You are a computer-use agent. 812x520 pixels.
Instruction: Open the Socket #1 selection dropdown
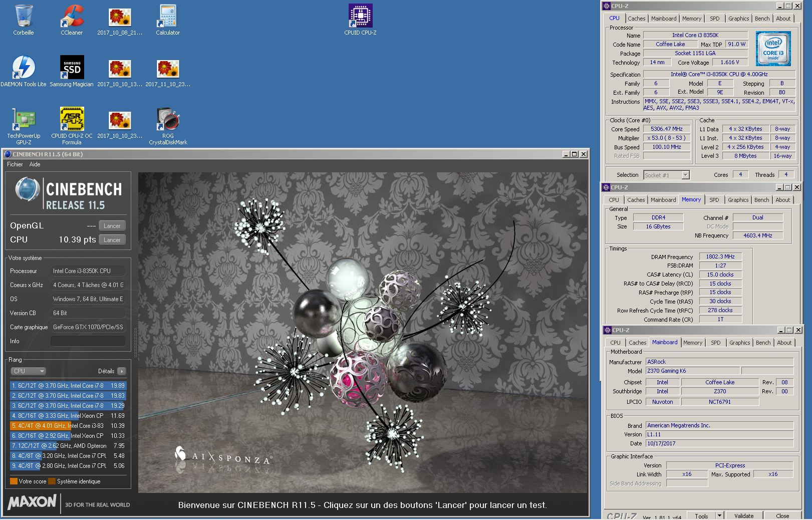pyautogui.click(x=667, y=175)
